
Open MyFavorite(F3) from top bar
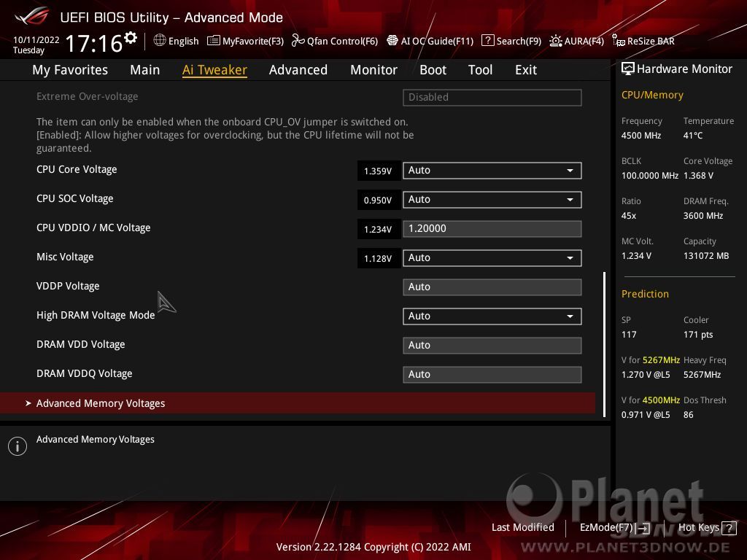tap(245, 41)
